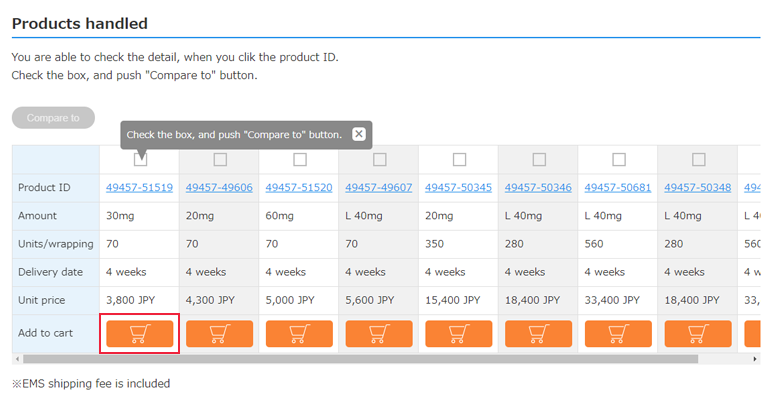Check the box for product 49457-50348

pyautogui.click(x=698, y=159)
